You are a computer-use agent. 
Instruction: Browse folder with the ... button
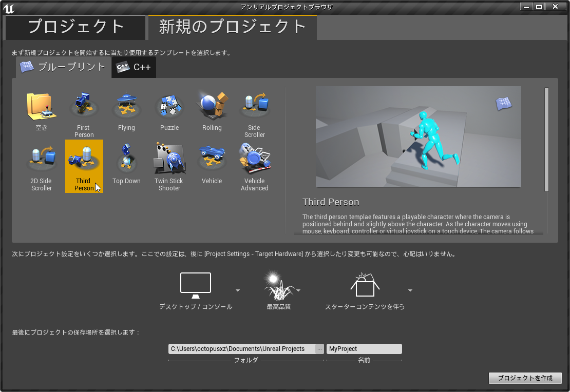tap(319, 349)
